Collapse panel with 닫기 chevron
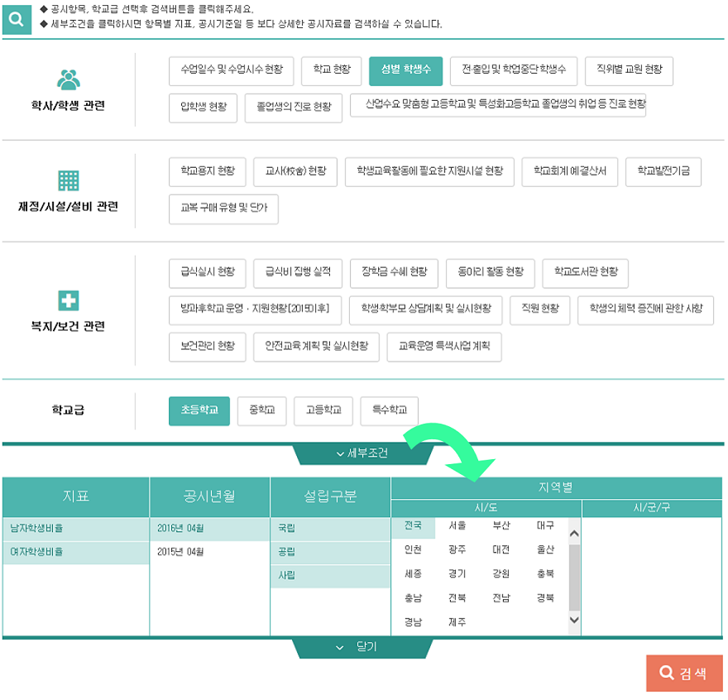The height and width of the screenshot is (700, 728). (362, 647)
